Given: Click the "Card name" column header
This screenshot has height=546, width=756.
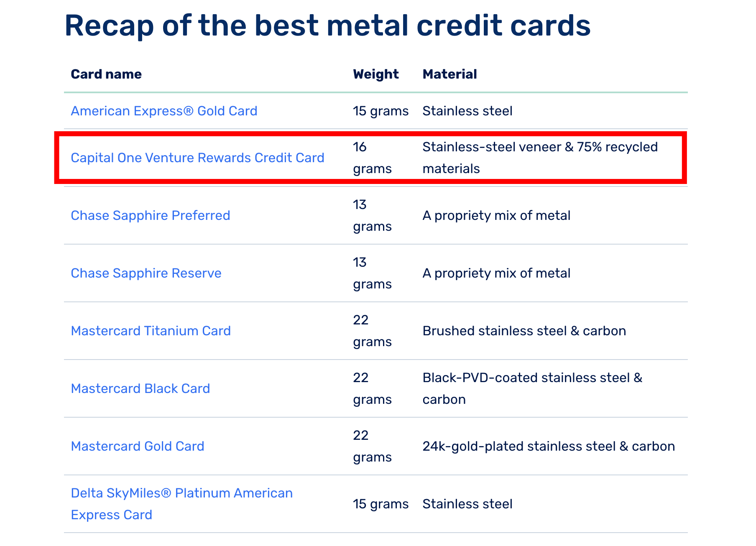Looking at the screenshot, I should tap(106, 74).
